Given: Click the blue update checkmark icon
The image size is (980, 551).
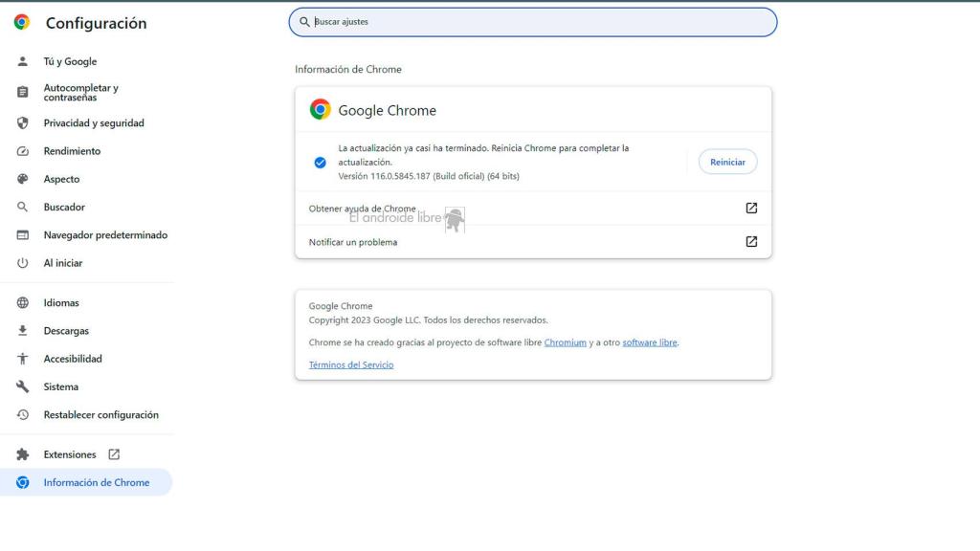Looking at the screenshot, I should tap(320, 163).
